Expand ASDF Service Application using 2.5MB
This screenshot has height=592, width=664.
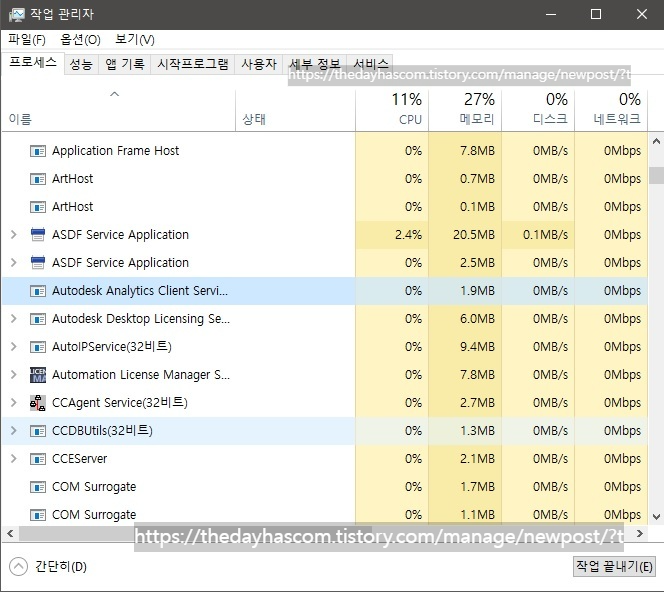pyautogui.click(x=14, y=263)
